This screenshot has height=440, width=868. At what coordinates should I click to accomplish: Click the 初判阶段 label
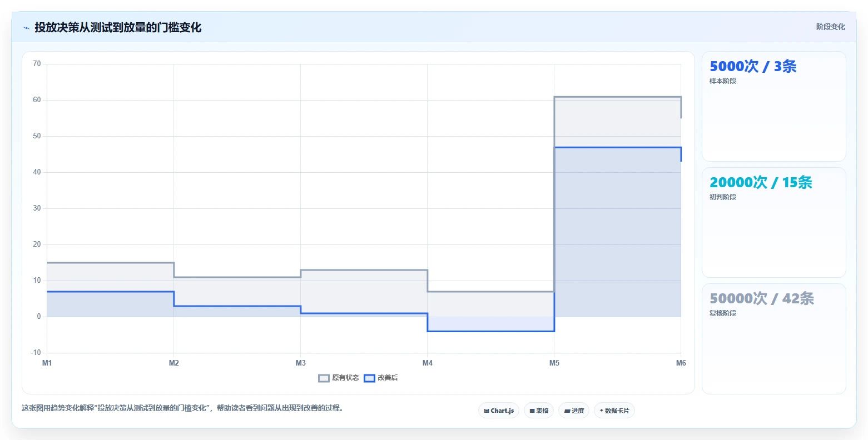point(723,197)
